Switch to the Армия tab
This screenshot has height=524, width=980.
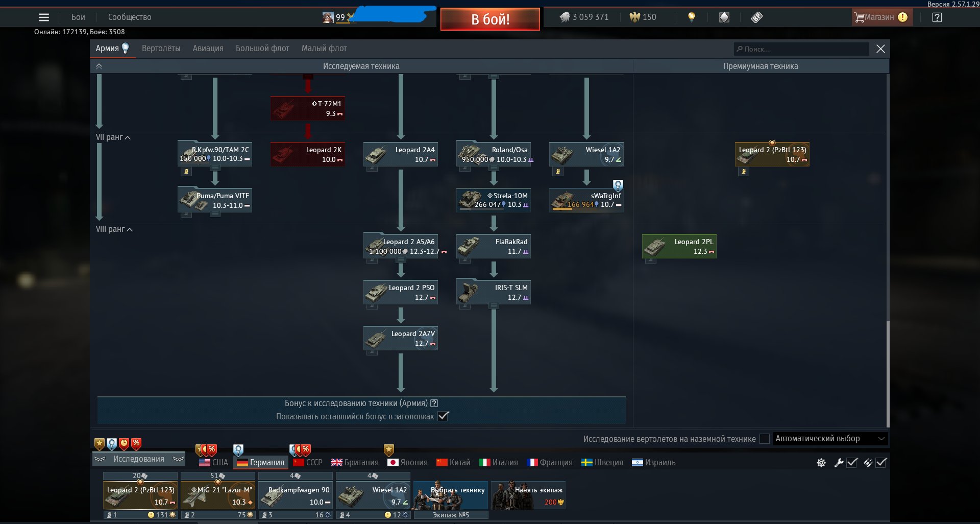pos(112,48)
